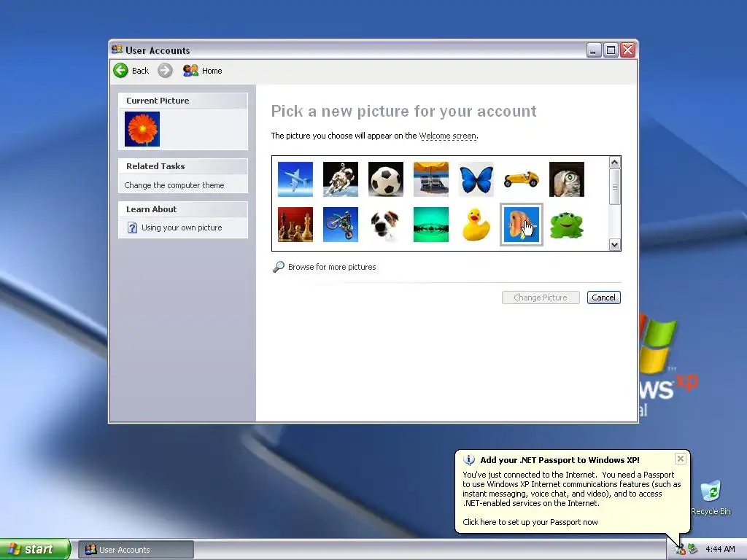Select the airplane account picture

pyautogui.click(x=295, y=179)
